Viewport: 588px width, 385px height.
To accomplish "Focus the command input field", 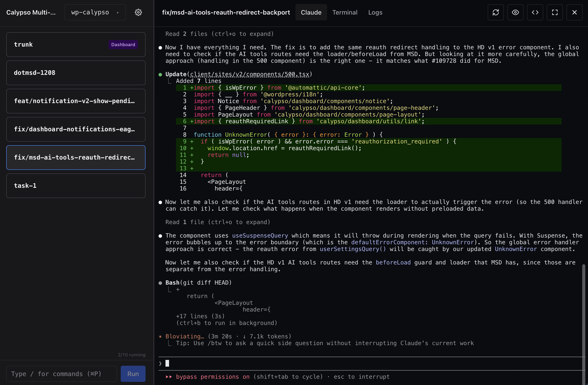I will [62, 373].
